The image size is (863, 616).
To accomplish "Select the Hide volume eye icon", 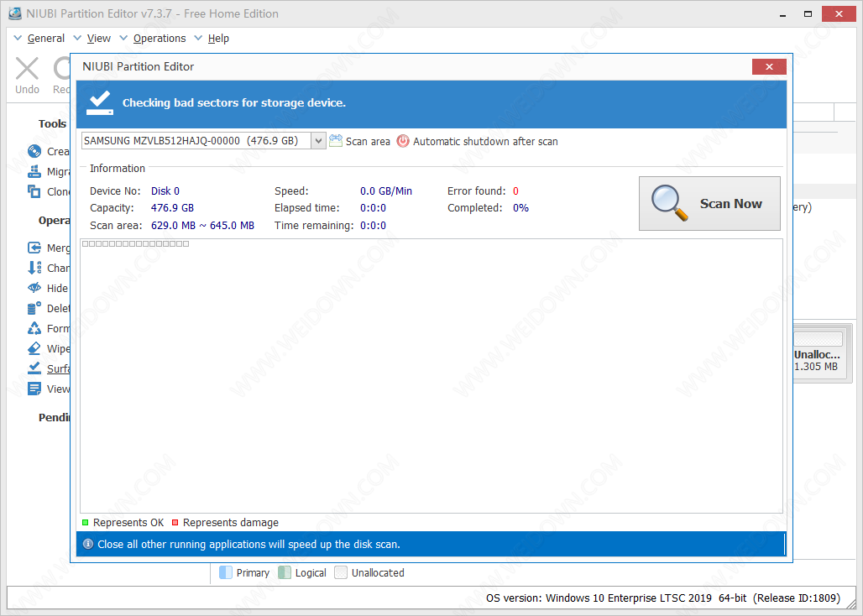I will pos(34,288).
